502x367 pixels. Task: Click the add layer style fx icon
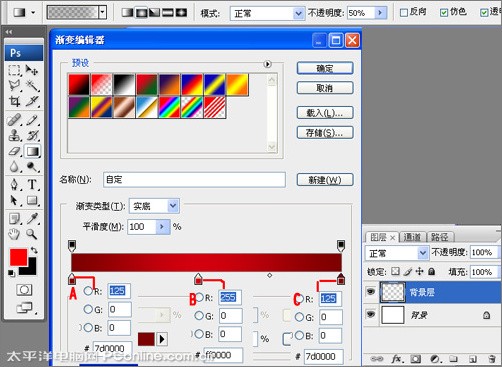[x=396, y=359]
